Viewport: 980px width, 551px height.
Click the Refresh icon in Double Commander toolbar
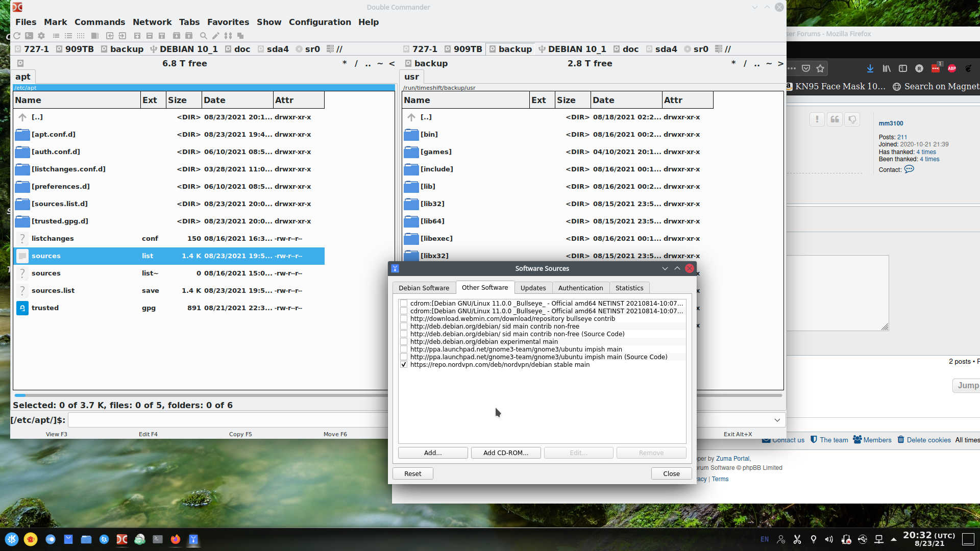17,36
